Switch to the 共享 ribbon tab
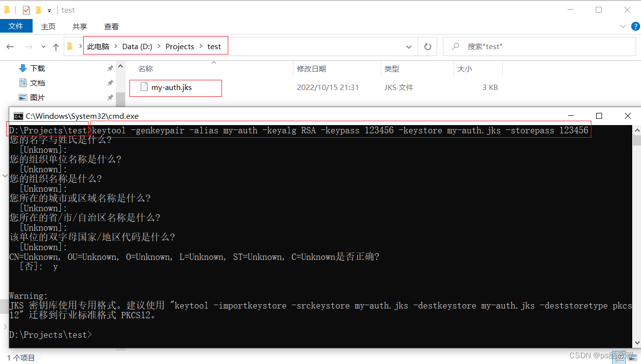 [80, 26]
